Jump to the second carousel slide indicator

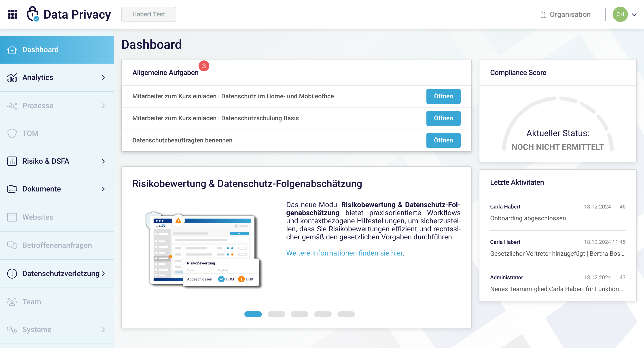point(276,314)
